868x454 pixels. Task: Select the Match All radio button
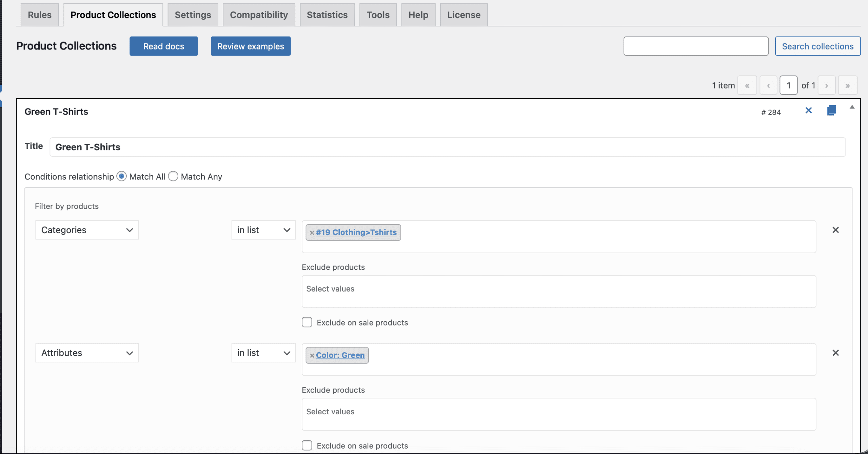(x=121, y=176)
